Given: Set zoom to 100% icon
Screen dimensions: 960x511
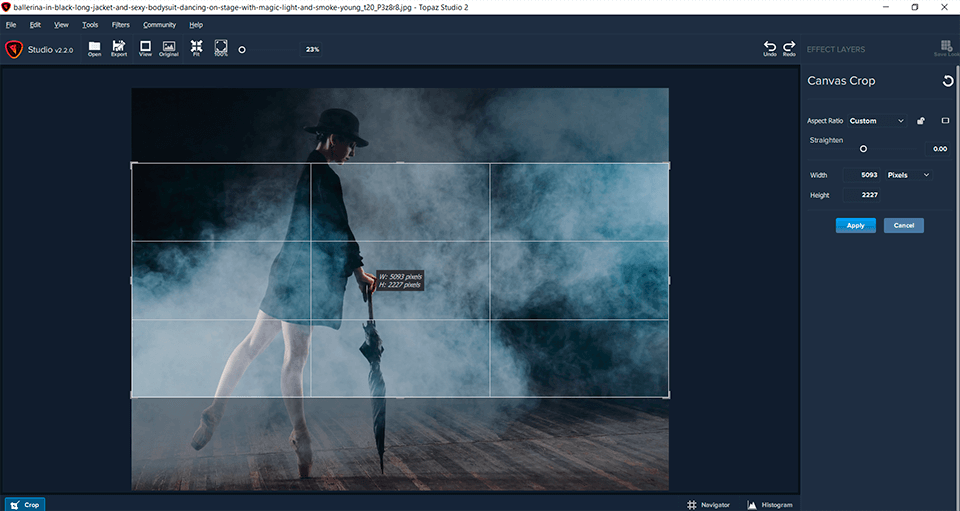Looking at the screenshot, I should click(221, 46).
